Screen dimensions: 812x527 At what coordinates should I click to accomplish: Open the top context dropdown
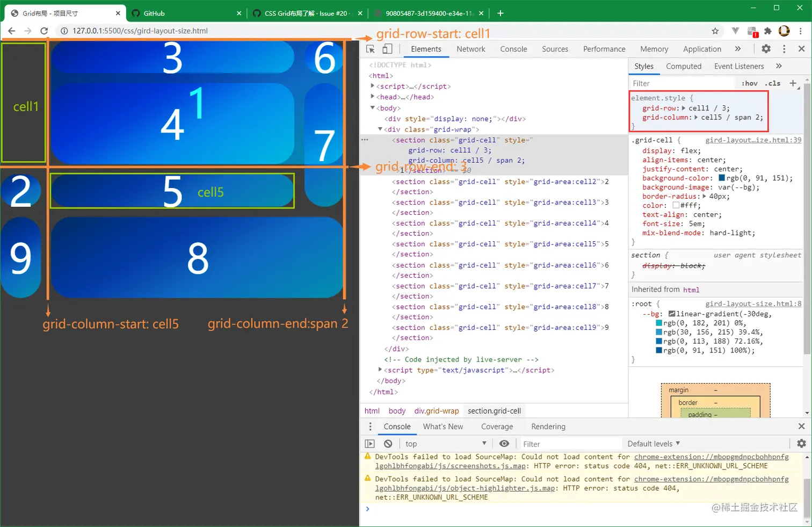click(446, 444)
